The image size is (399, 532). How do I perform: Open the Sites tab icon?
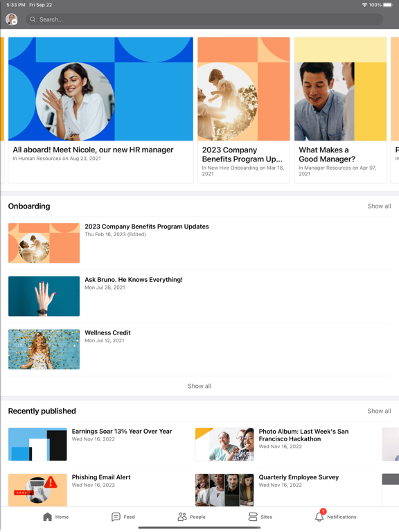click(253, 517)
